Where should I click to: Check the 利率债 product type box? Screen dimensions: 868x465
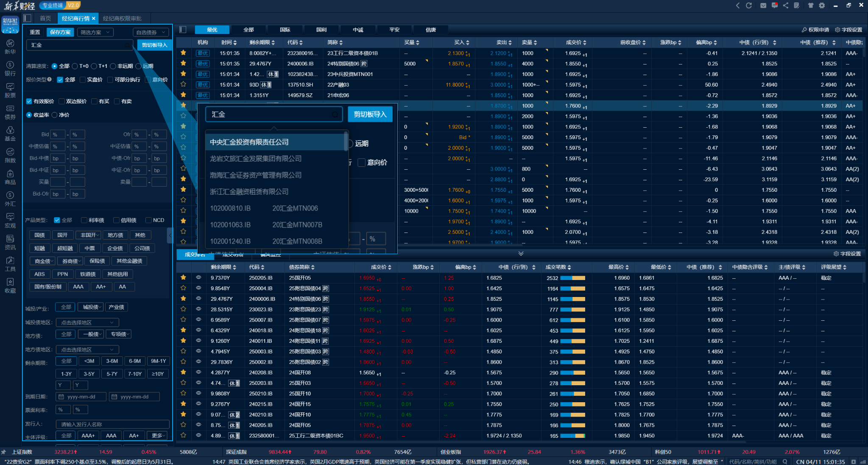(84, 220)
